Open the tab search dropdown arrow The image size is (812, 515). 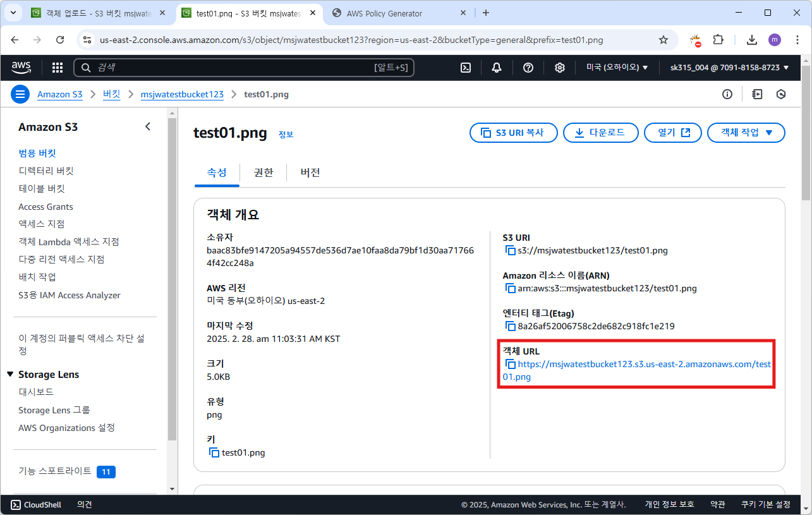click(13, 13)
